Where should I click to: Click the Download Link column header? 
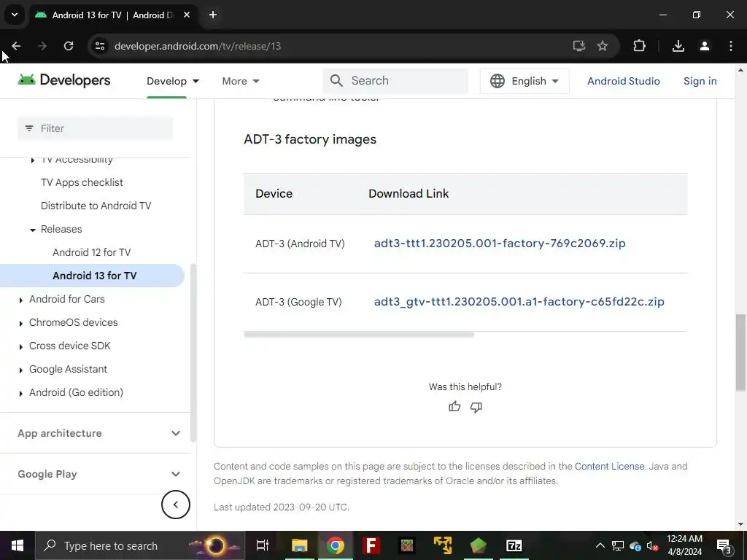tap(409, 194)
